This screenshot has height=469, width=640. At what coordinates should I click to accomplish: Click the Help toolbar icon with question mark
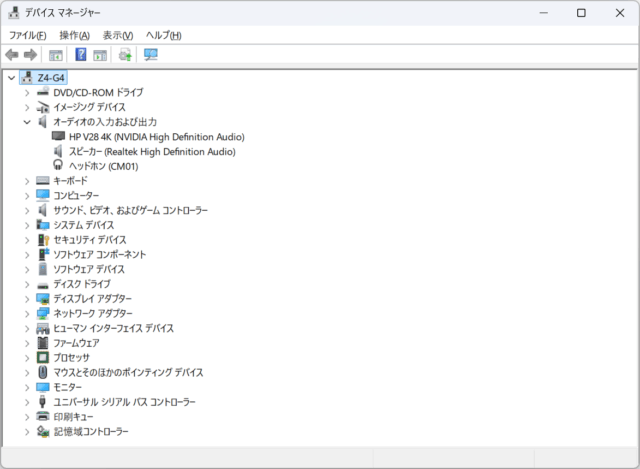tap(81, 55)
